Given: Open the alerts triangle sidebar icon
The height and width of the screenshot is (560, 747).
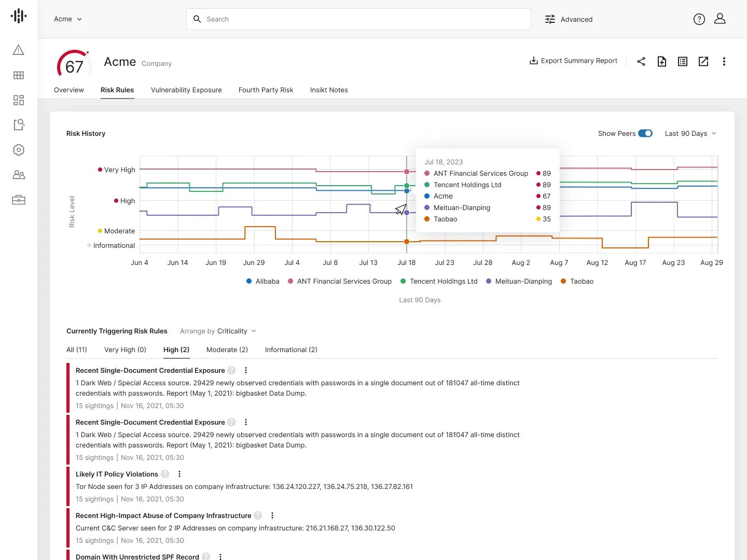Looking at the screenshot, I should 19,50.
